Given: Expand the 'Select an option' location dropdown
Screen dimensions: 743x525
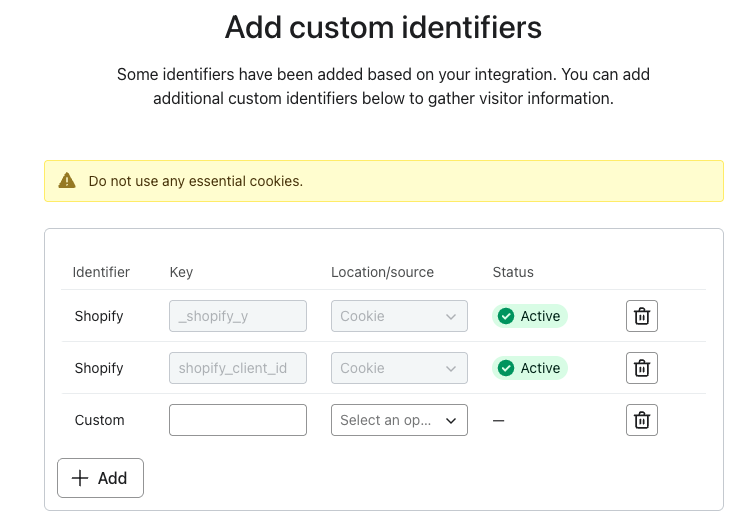Looking at the screenshot, I should click(x=399, y=420).
